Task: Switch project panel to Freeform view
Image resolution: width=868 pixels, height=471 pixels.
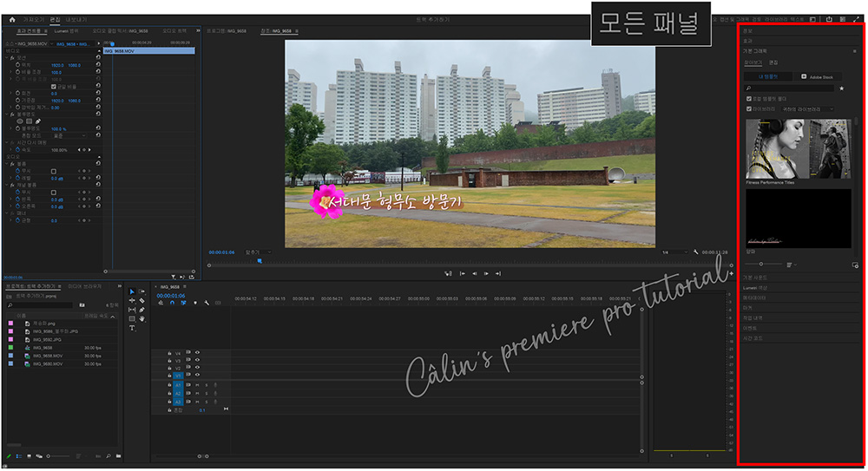Action: (39, 456)
